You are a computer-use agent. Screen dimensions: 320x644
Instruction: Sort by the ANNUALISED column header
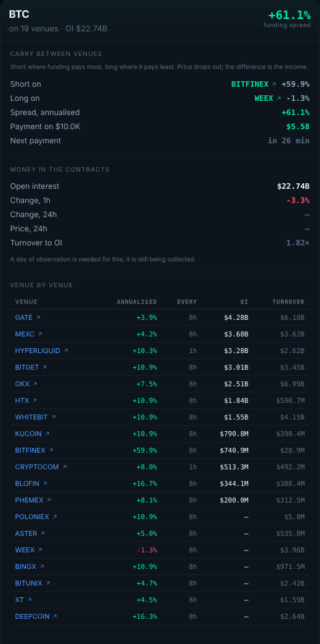[137, 302]
